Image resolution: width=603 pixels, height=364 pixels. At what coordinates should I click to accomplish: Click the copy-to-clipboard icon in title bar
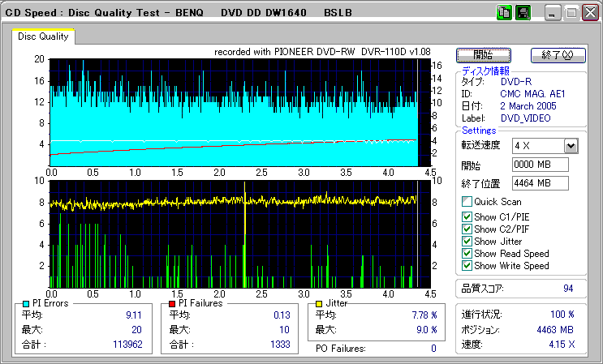click(503, 13)
